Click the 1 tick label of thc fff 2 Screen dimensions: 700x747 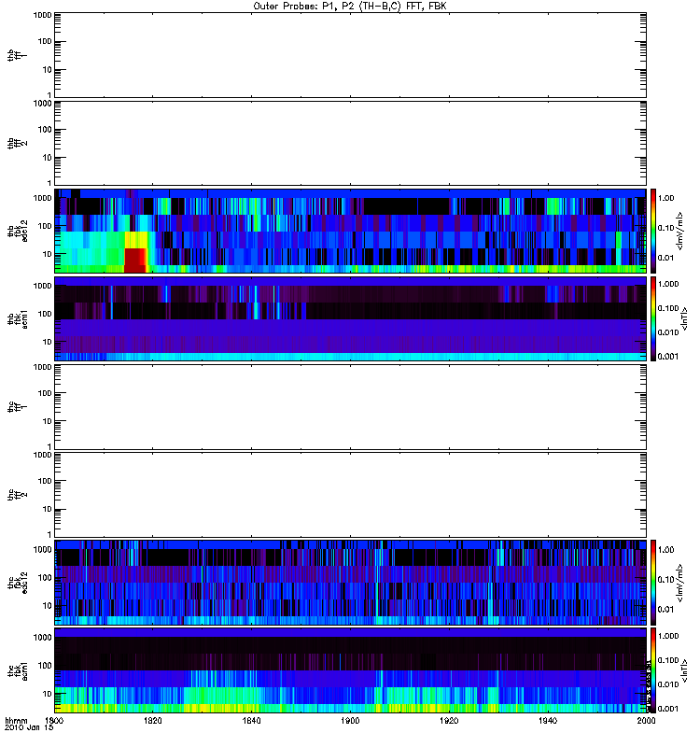pyautogui.click(x=49, y=534)
